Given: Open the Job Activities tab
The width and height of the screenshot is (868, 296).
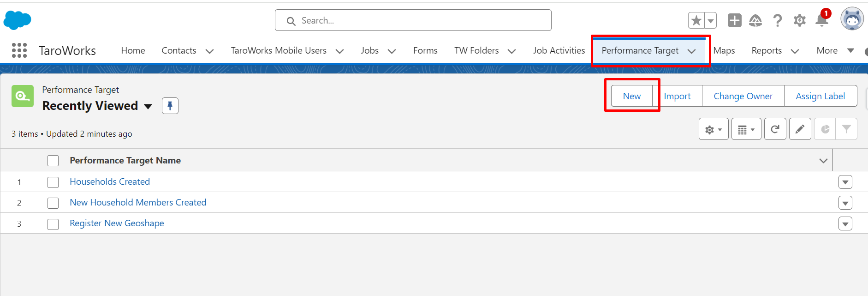Looking at the screenshot, I should [559, 50].
